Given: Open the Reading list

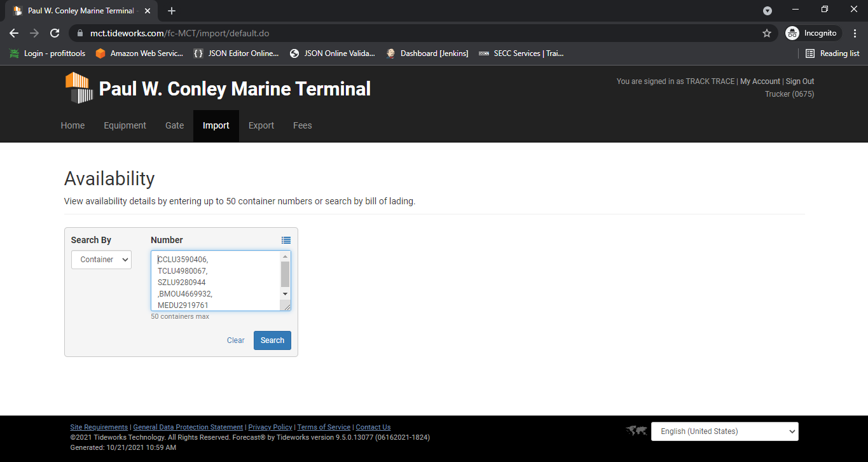Looking at the screenshot, I should click(x=832, y=53).
